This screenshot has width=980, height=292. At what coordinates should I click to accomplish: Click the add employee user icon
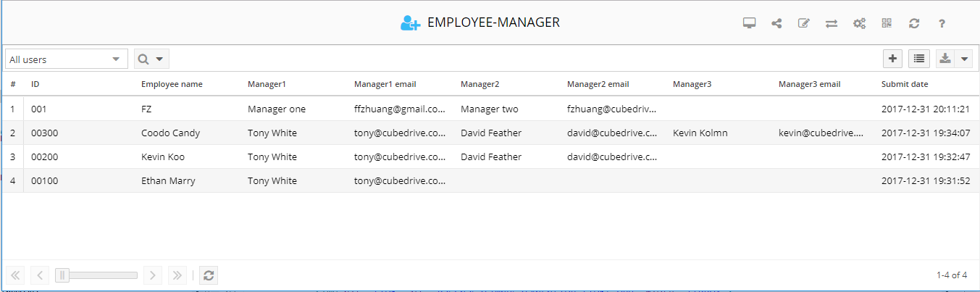point(410,23)
